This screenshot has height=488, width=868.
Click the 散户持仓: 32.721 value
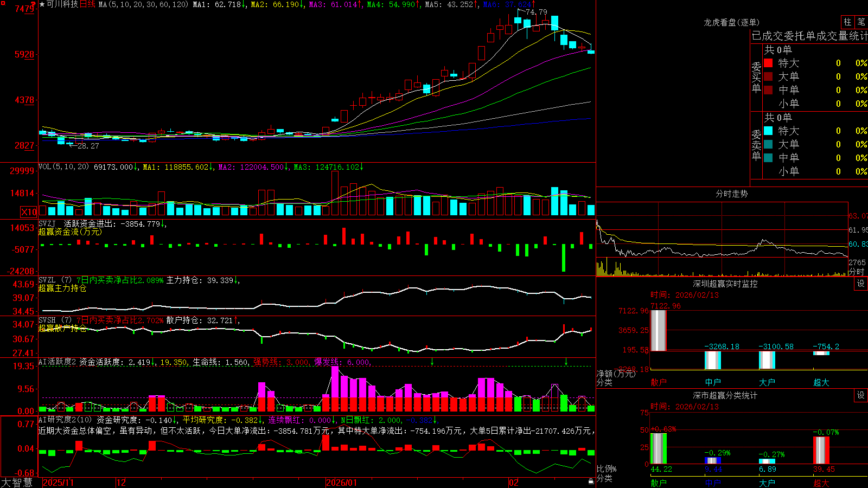(x=200, y=320)
